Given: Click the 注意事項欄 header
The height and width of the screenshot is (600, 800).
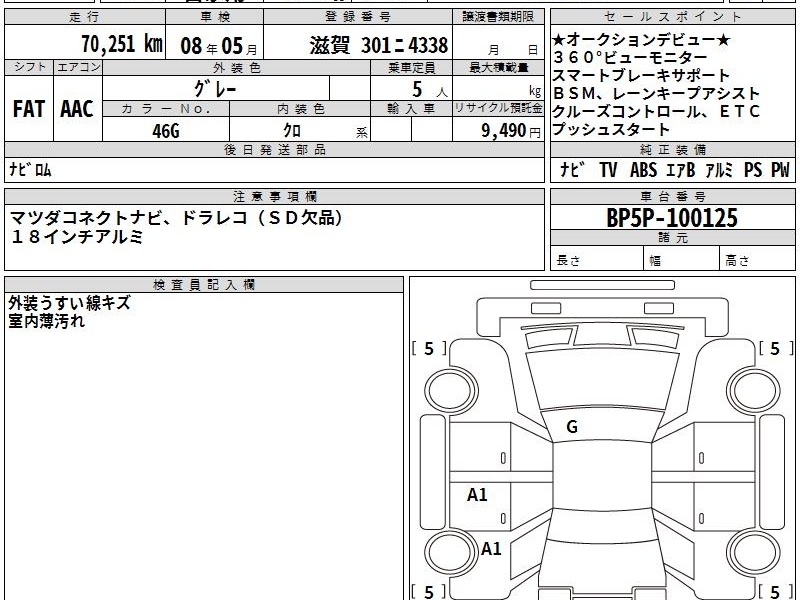Looking at the screenshot, I should tap(274, 196).
